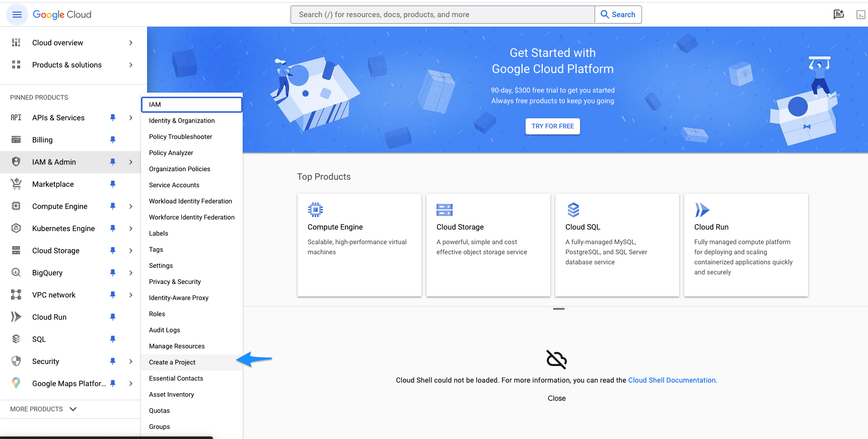Unpin Kubernetes Engine from pinned products
This screenshot has width=868, height=439.
click(113, 228)
